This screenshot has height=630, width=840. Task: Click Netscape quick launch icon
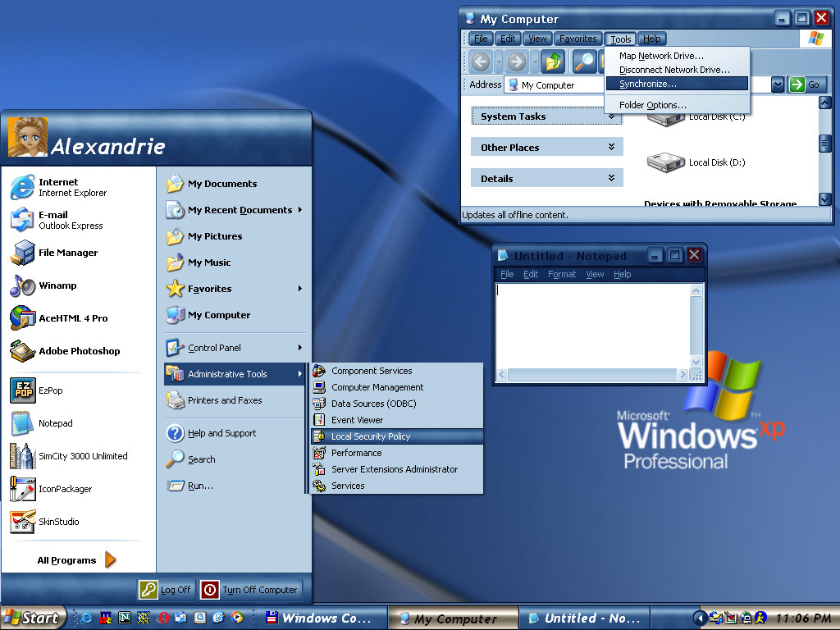click(x=125, y=618)
